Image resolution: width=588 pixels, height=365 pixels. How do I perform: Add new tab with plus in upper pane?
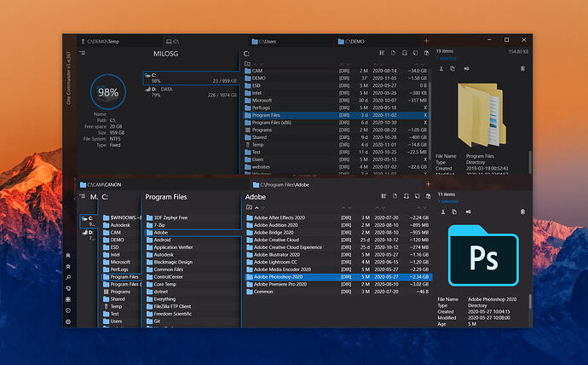(x=427, y=41)
